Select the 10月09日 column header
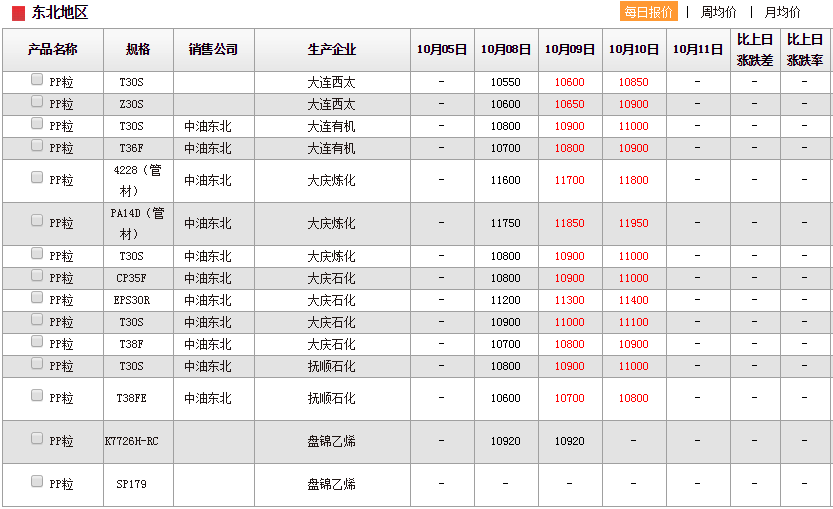833x509 pixels. coord(570,50)
